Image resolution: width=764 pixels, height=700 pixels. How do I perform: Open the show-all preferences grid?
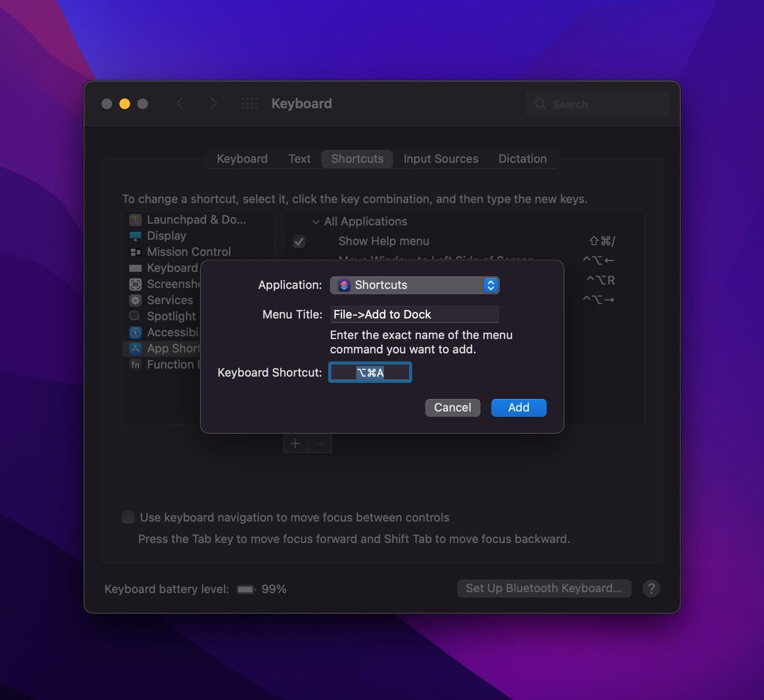point(249,104)
